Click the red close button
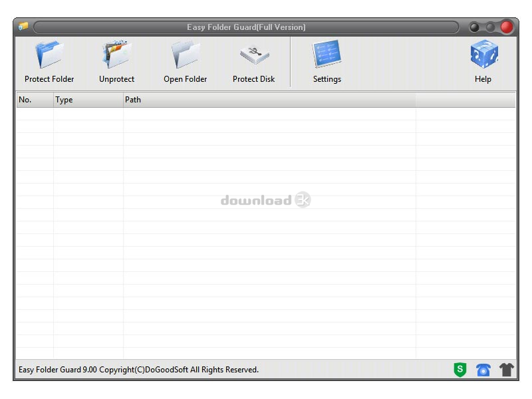 pos(507,27)
